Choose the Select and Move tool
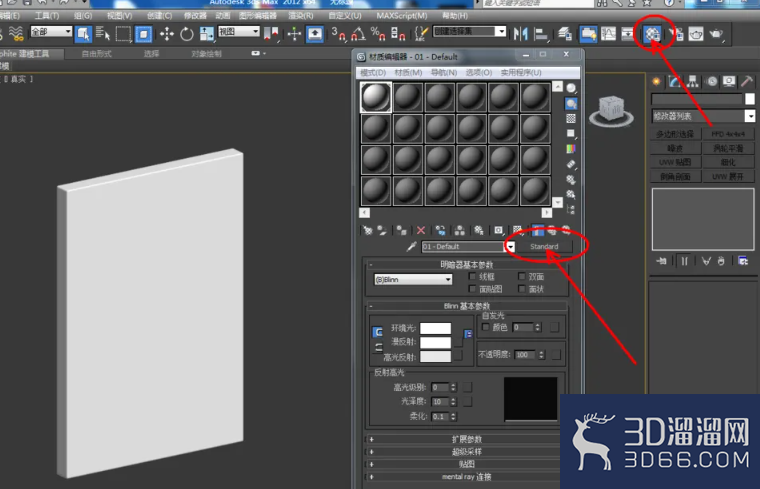 click(167, 34)
